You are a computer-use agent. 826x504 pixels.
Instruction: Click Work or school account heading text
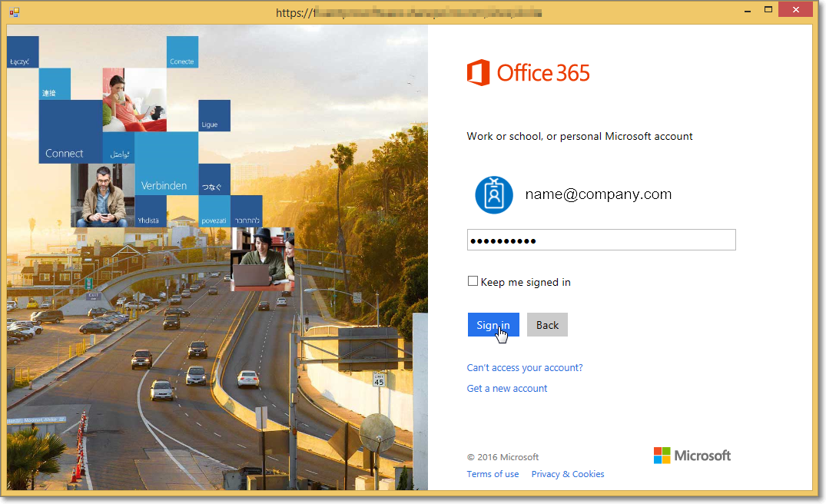click(579, 137)
